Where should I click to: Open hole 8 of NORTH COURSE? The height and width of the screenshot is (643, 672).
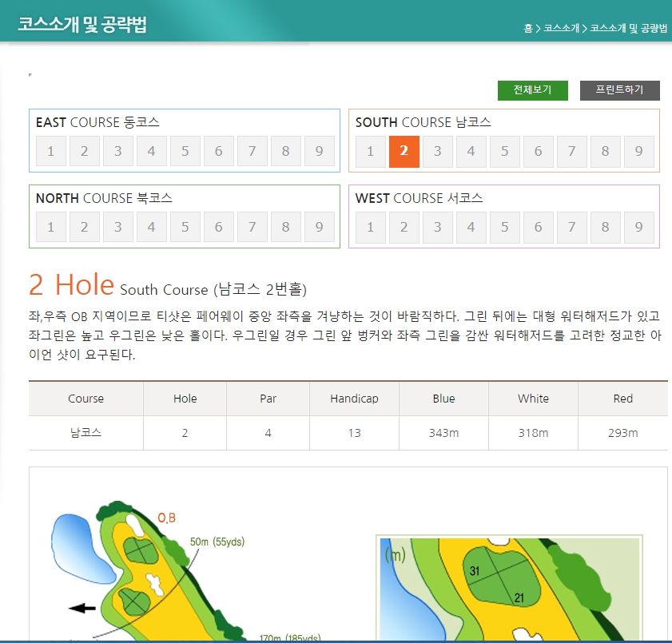[x=286, y=227]
